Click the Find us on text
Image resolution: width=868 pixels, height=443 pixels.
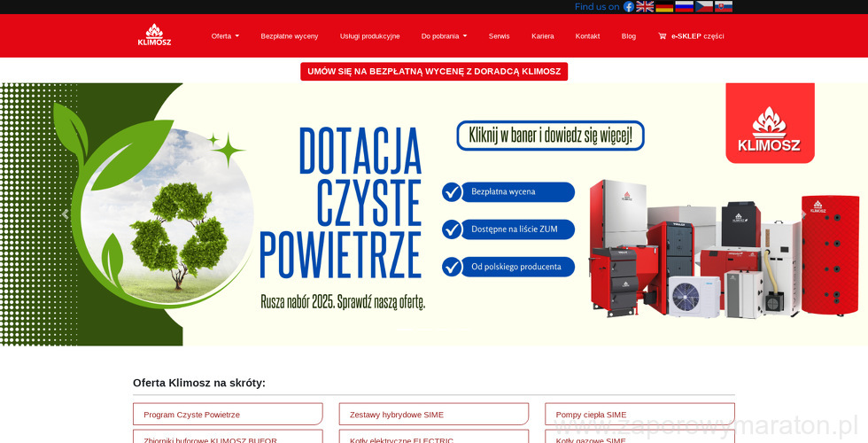597,7
